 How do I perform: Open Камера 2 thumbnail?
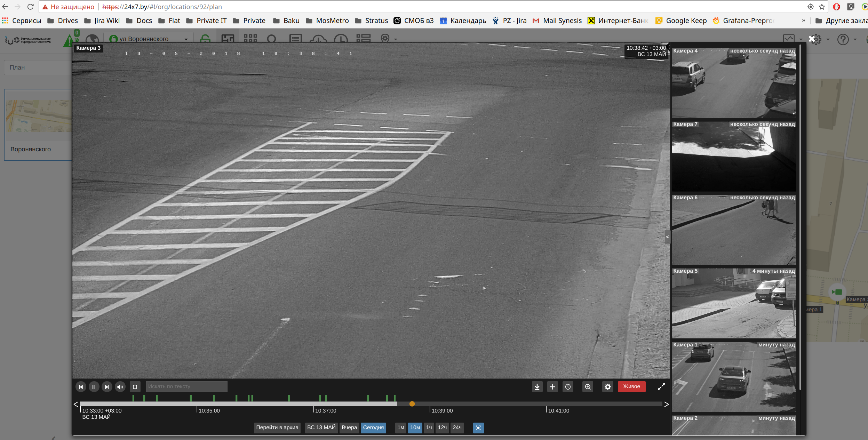point(734,425)
